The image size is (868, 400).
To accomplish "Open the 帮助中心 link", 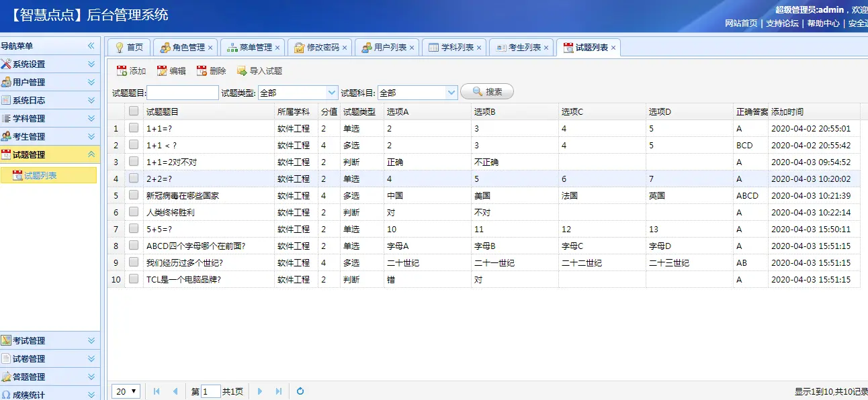I will click(x=824, y=23).
